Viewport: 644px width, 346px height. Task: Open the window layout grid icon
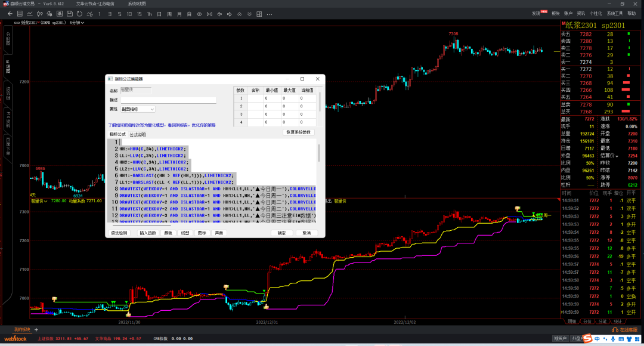click(x=259, y=14)
